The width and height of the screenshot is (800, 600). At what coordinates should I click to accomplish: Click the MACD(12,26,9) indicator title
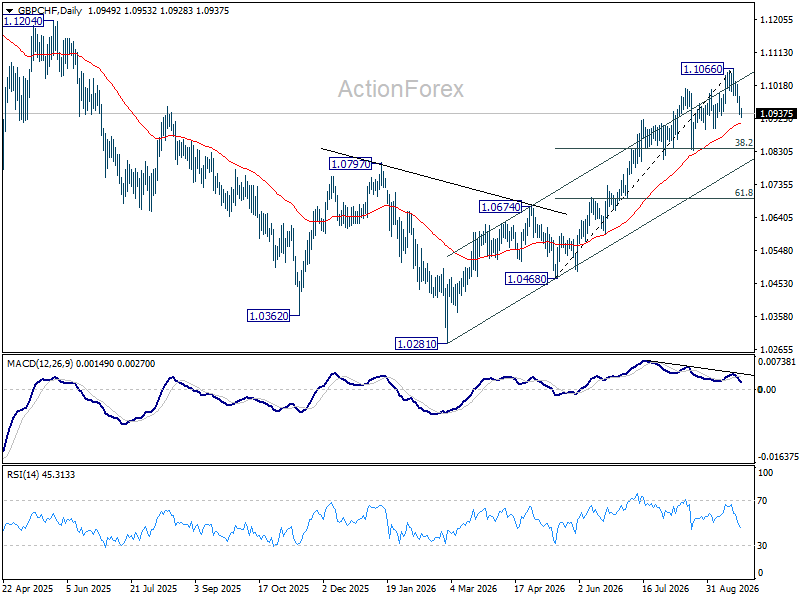pyautogui.click(x=40, y=363)
